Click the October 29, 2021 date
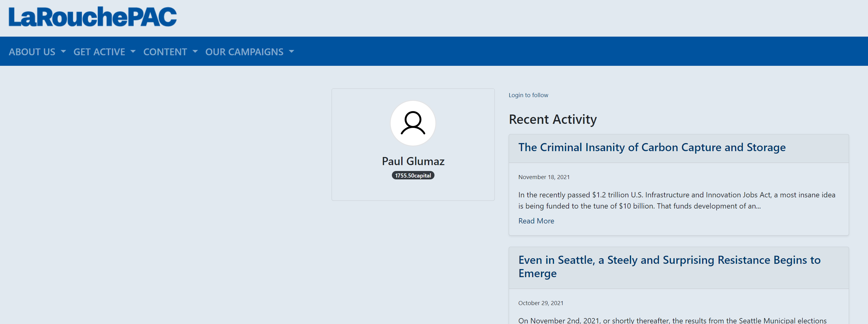 541,303
